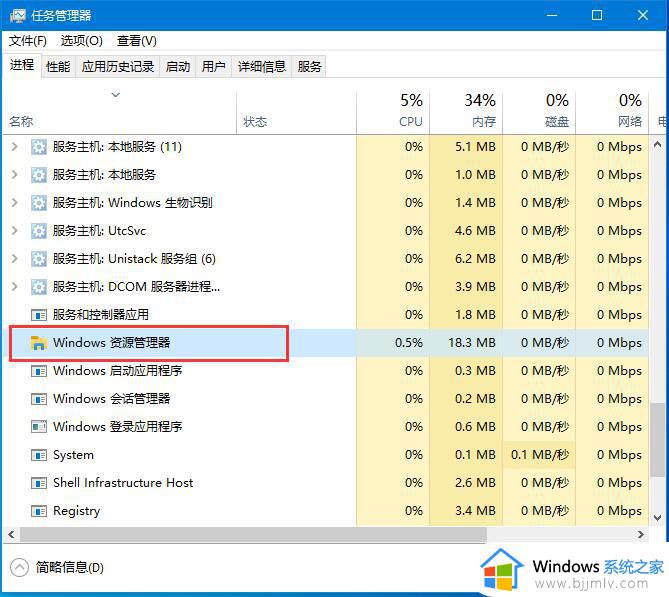
Task: Minimize the 任务管理器 window
Action: [x=552, y=15]
